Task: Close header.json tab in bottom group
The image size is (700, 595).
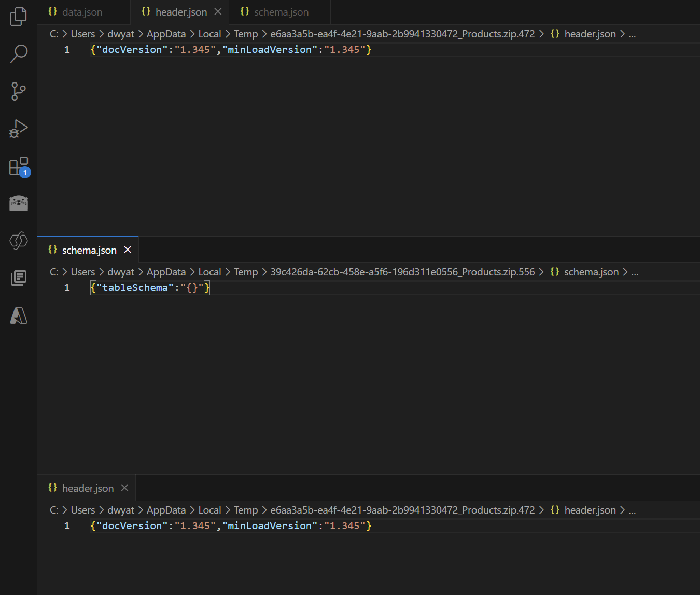Action: tap(124, 488)
